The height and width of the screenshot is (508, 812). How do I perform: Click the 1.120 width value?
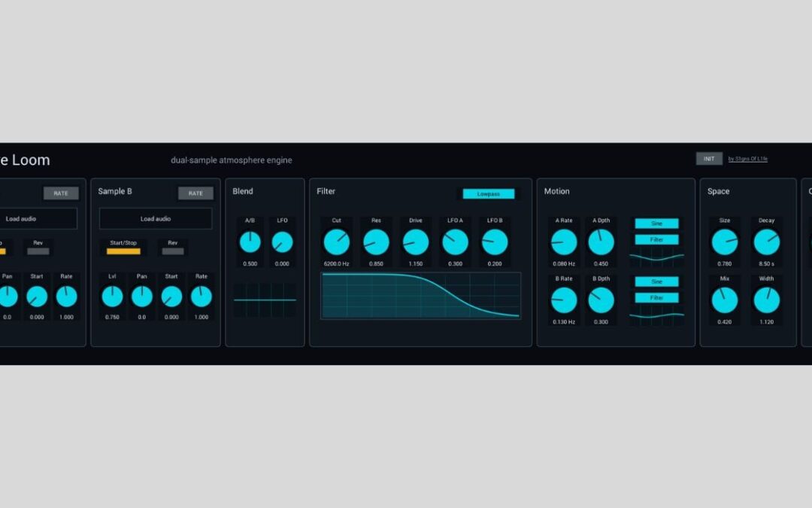[766, 322]
